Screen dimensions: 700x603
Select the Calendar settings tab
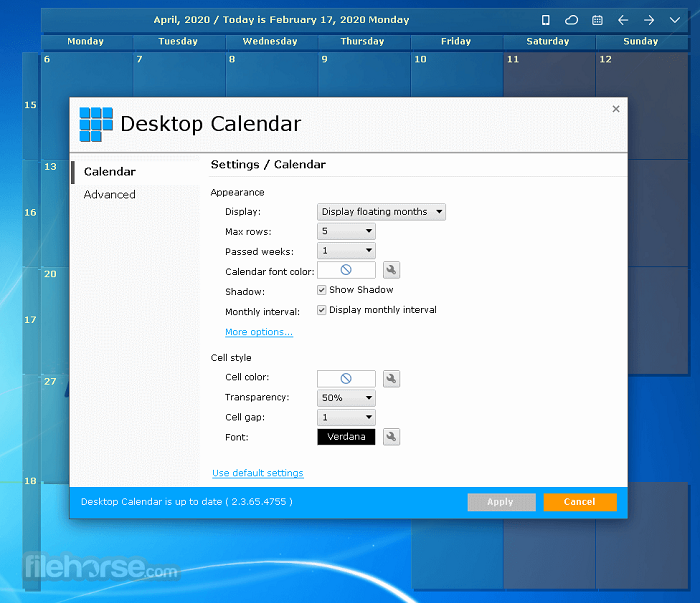click(110, 172)
